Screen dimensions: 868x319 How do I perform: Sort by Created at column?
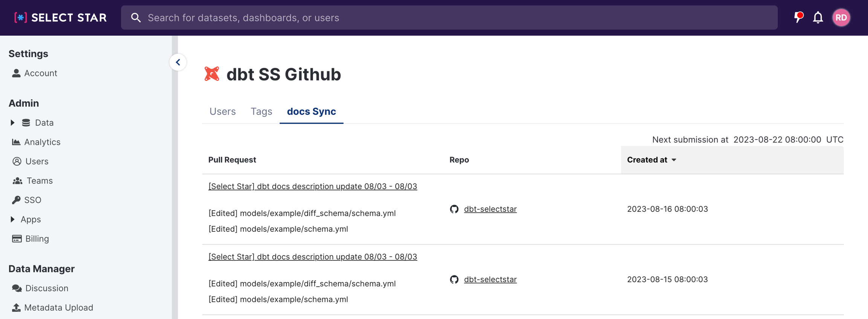[x=651, y=160]
